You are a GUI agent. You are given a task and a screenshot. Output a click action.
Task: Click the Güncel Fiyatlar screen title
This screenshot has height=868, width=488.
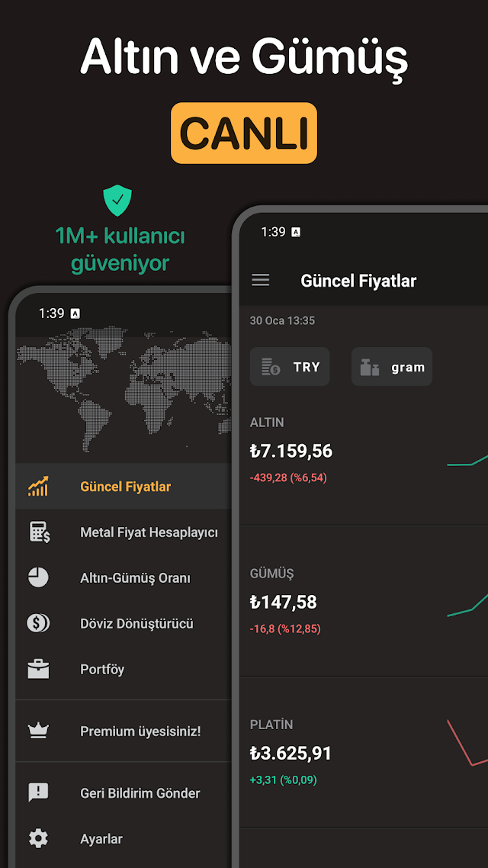[358, 281]
